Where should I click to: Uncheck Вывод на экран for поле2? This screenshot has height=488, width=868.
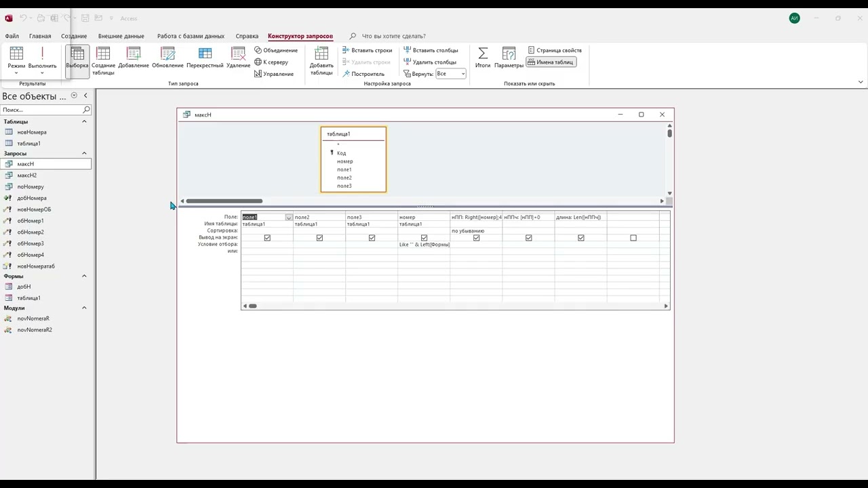click(x=319, y=238)
